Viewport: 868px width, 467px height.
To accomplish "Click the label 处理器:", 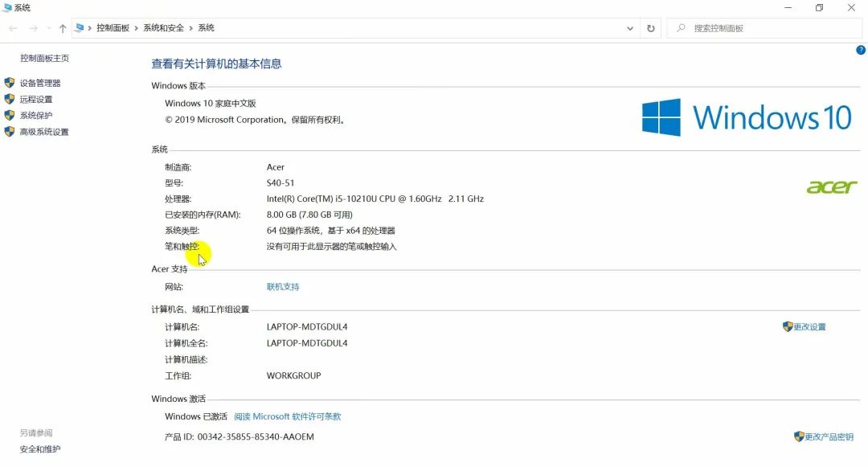I will (178, 199).
